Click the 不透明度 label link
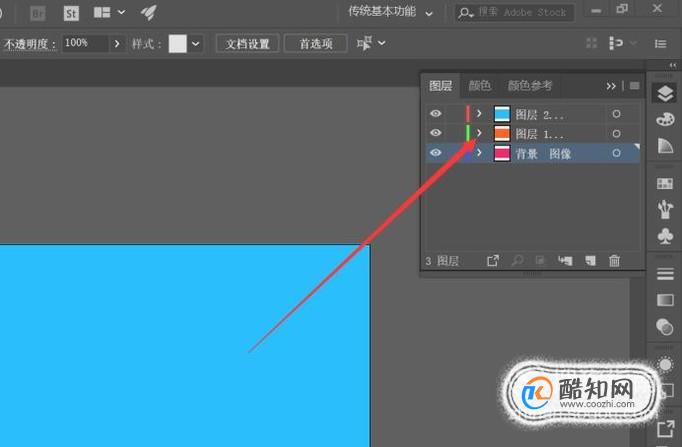The image size is (682, 447). coord(30,44)
